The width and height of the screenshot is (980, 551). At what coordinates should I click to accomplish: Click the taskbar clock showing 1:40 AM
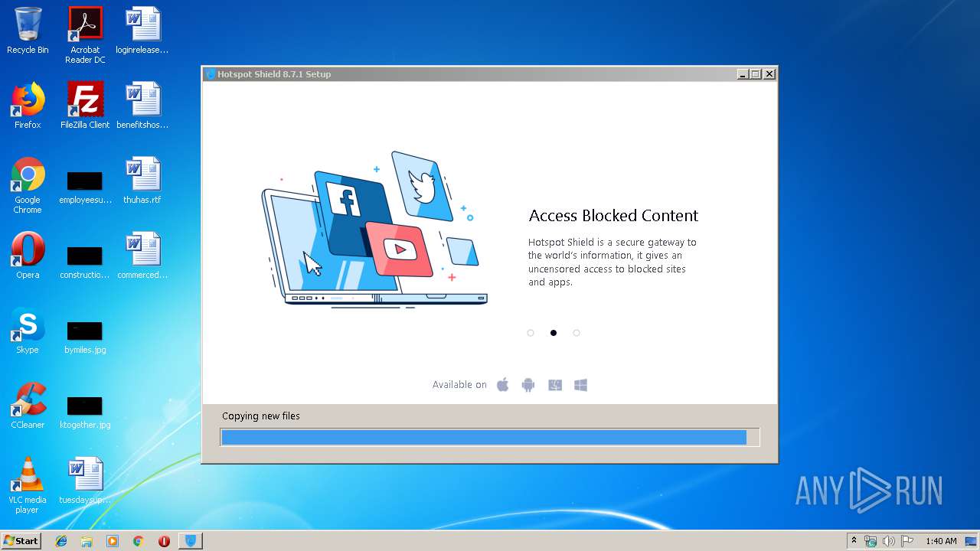(941, 541)
